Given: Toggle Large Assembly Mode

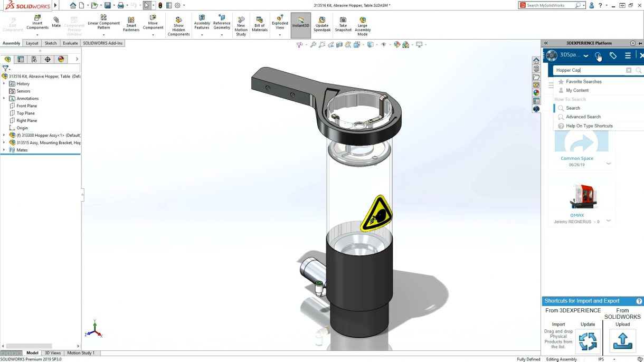Looking at the screenshot, I should [x=363, y=26].
